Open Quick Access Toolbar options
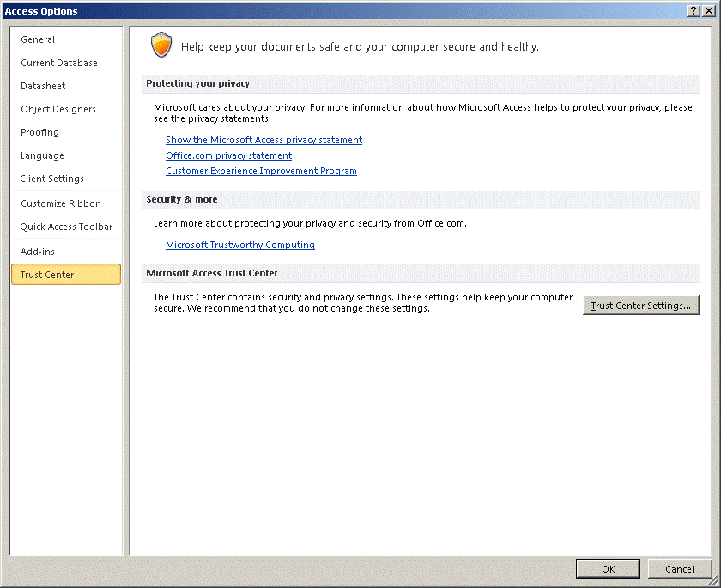Image resolution: width=721 pixels, height=588 pixels. [x=66, y=227]
